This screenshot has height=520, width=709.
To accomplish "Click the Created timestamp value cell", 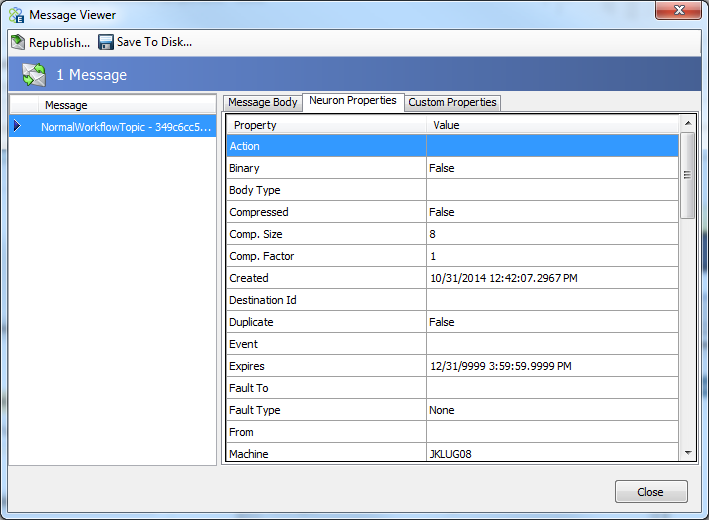I will [552, 278].
